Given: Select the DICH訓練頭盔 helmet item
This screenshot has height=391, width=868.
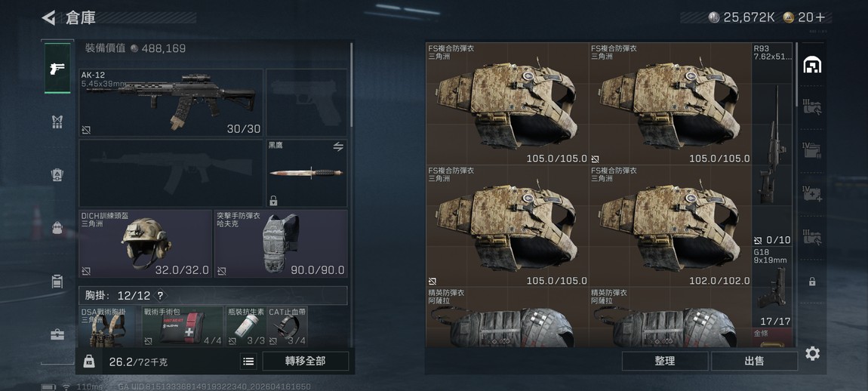Looking at the screenshot, I should pos(146,244).
